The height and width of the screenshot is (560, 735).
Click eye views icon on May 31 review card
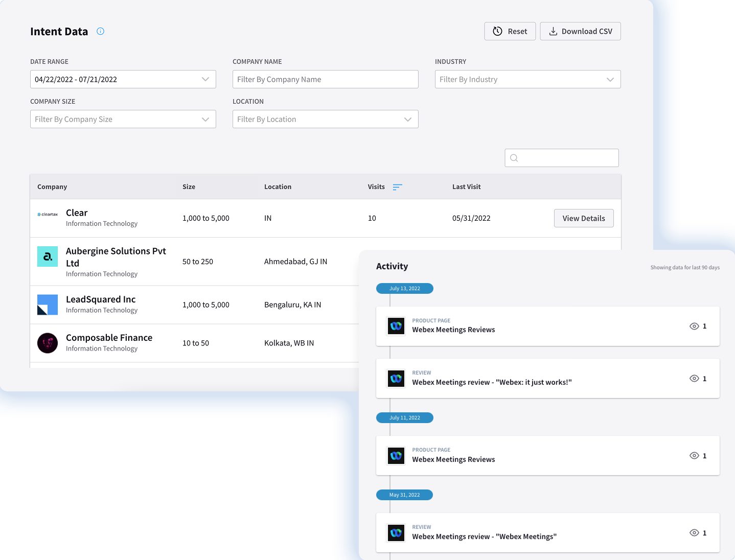click(x=694, y=533)
